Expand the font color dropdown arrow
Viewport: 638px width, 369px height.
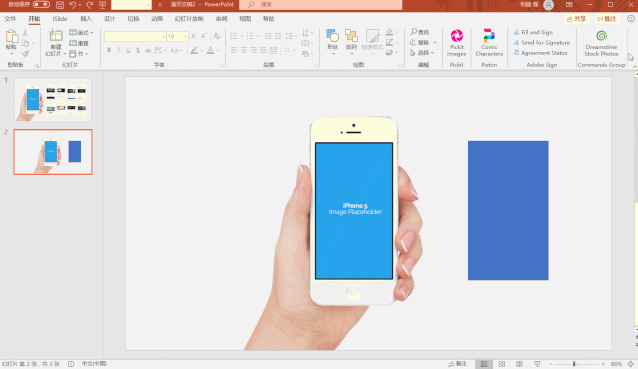pos(218,50)
